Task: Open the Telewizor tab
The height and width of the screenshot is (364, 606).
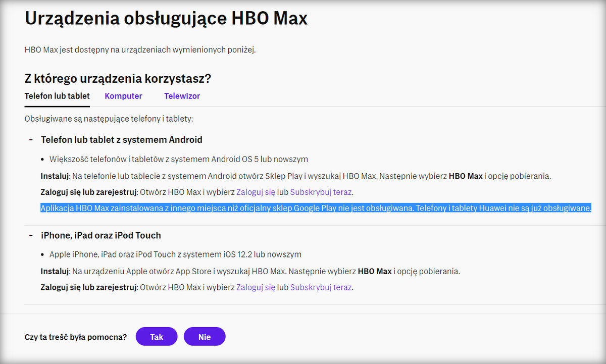Action: (x=182, y=96)
